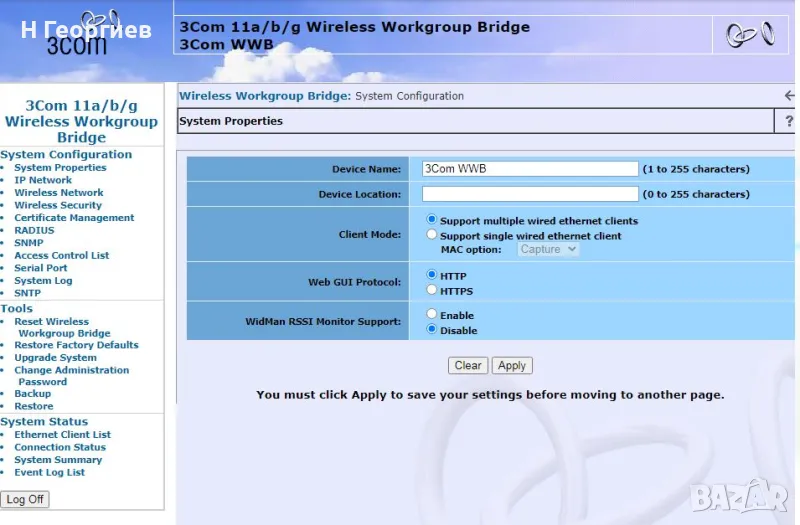Open the Upgrade System tool
Viewport: 800px width, 525px height.
pyautogui.click(x=55, y=358)
